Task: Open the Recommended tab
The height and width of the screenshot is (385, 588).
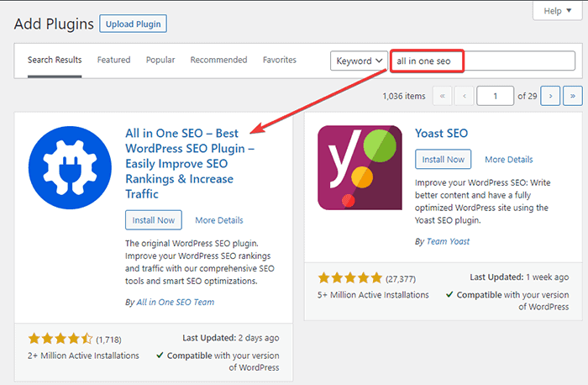Action: coord(218,61)
